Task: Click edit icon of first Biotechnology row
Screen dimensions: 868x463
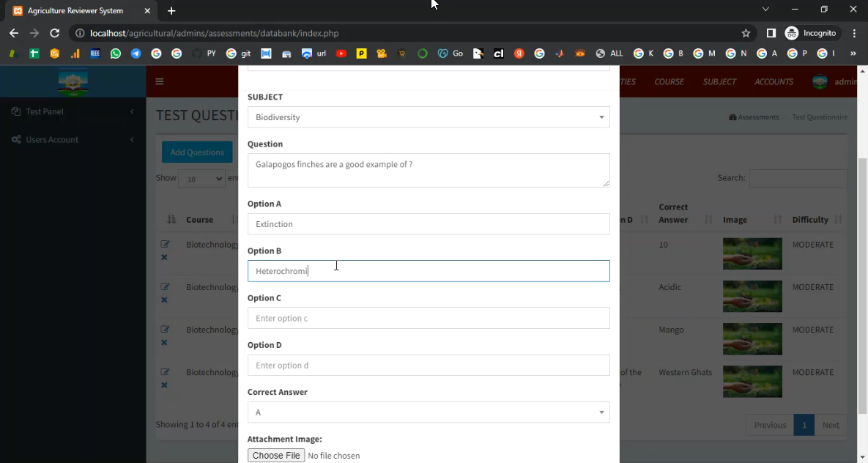Action: pos(165,244)
